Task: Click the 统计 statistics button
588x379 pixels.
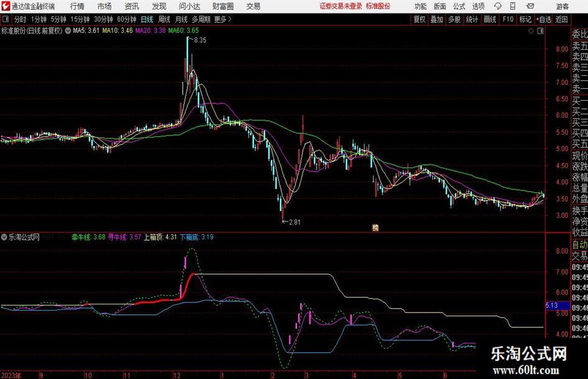Action: [472, 19]
